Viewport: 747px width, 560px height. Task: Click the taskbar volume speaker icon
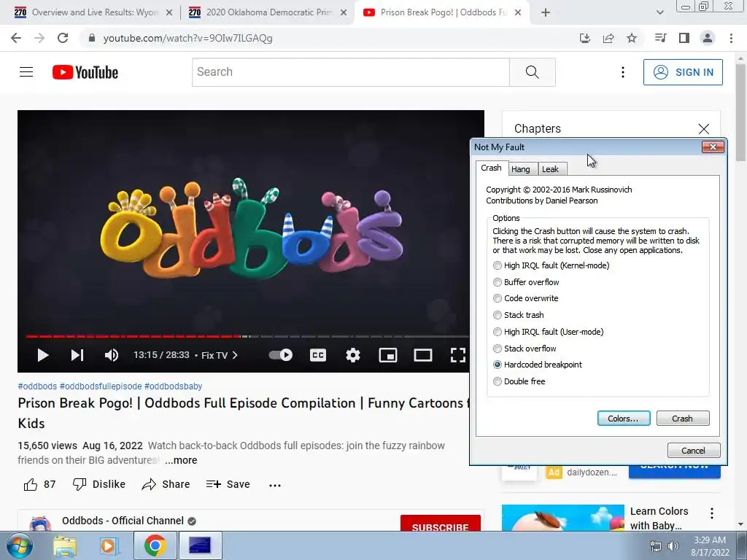pos(673,546)
